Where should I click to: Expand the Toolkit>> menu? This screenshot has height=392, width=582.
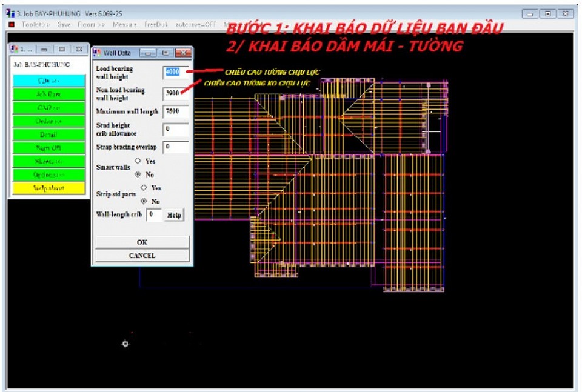(x=36, y=25)
